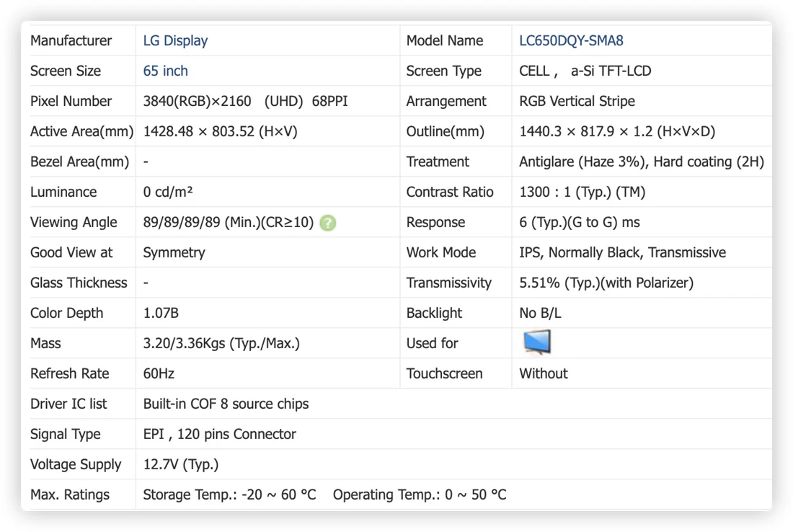The height and width of the screenshot is (532, 793).
Task: Click the Voltage Supply label
Action: coord(76,465)
